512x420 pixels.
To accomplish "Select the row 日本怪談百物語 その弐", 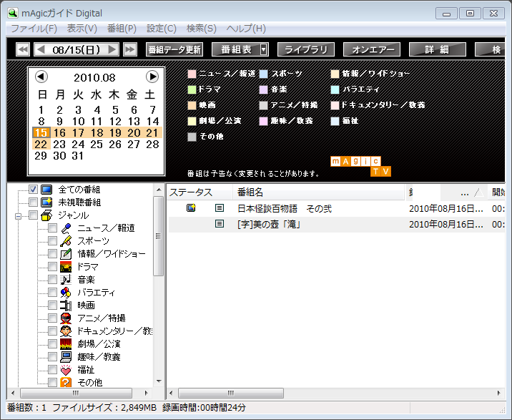I will click(336, 208).
